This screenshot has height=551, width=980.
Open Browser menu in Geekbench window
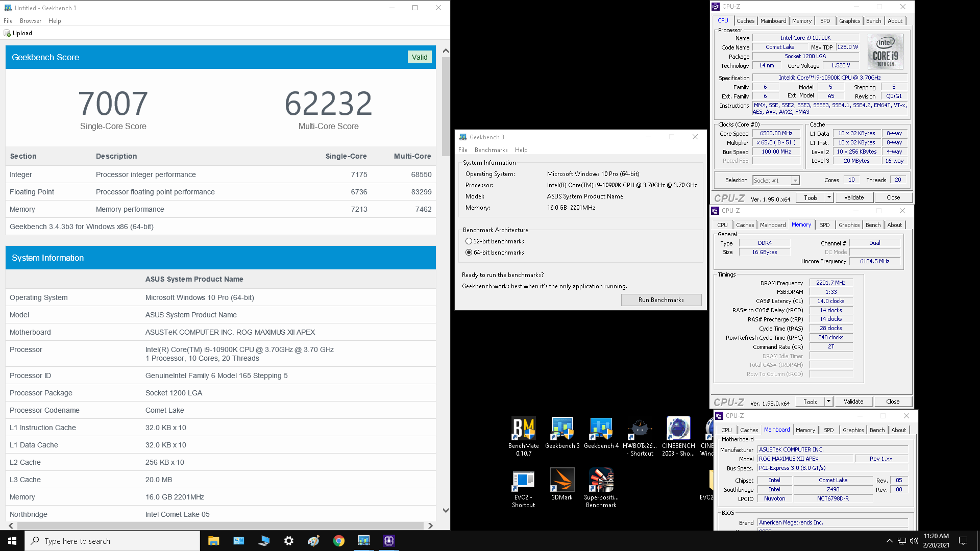tap(31, 21)
